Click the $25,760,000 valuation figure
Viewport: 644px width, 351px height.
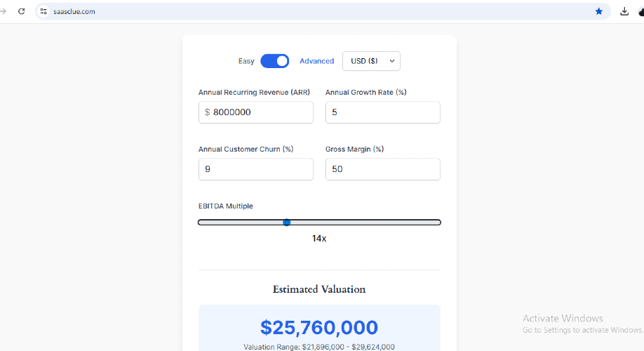319,328
